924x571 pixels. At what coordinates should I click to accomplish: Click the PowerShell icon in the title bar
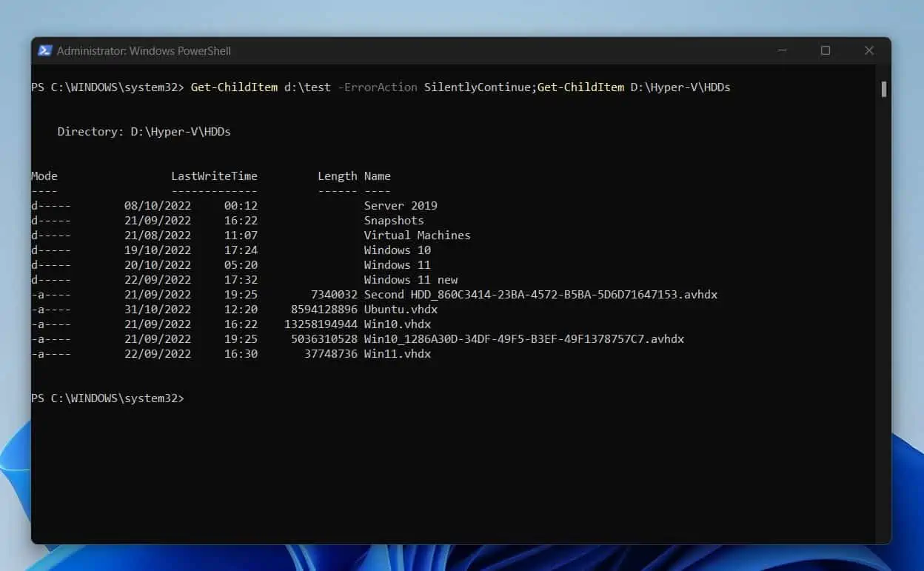pos(44,50)
